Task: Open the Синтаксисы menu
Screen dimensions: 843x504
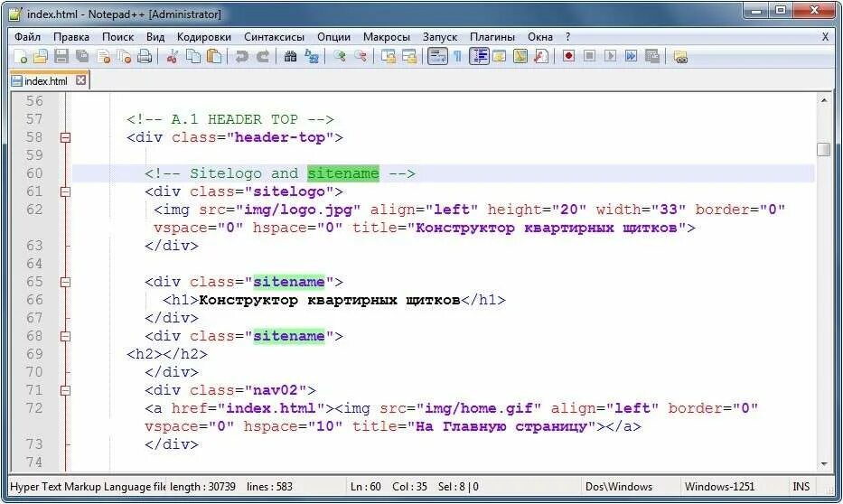Action: click(x=274, y=37)
